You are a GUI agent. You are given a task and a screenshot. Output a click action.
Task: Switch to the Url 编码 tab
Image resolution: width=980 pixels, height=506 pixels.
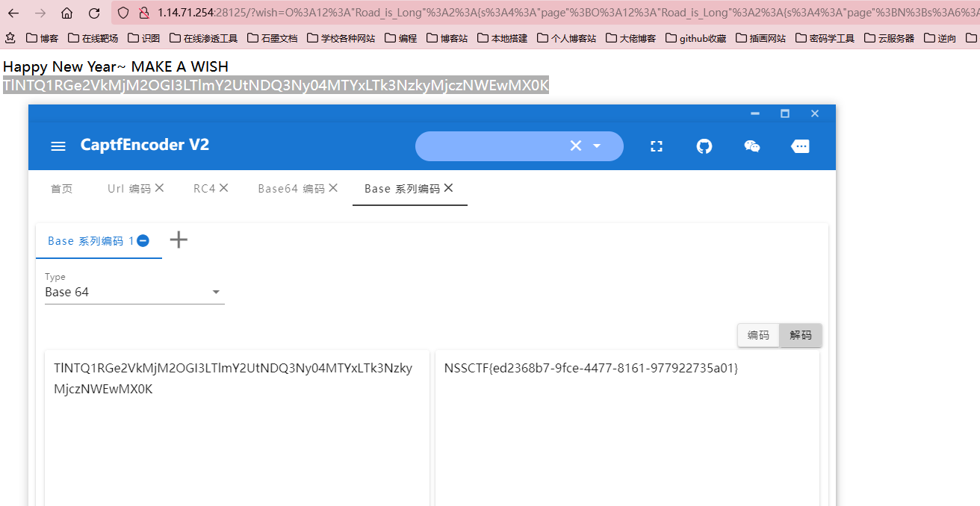(129, 189)
